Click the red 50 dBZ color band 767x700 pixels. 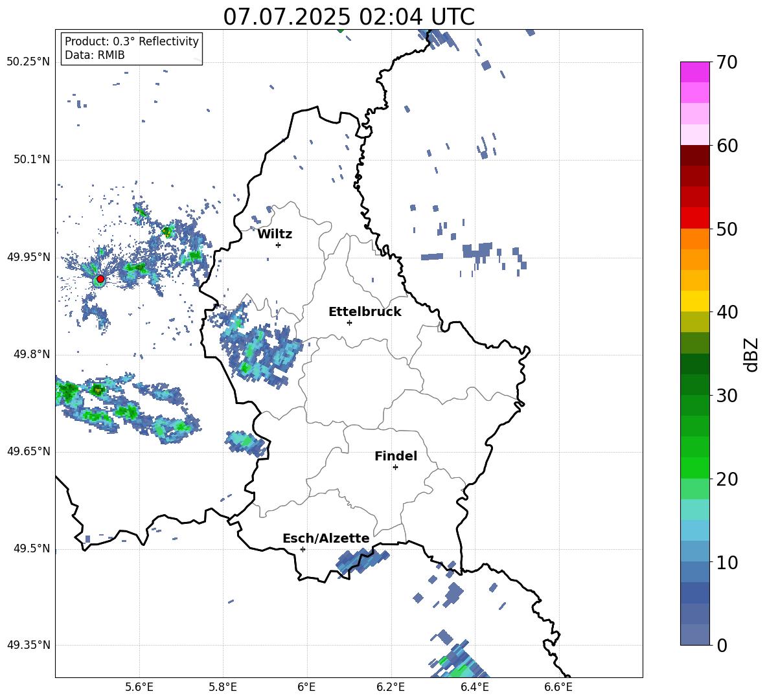694,218
